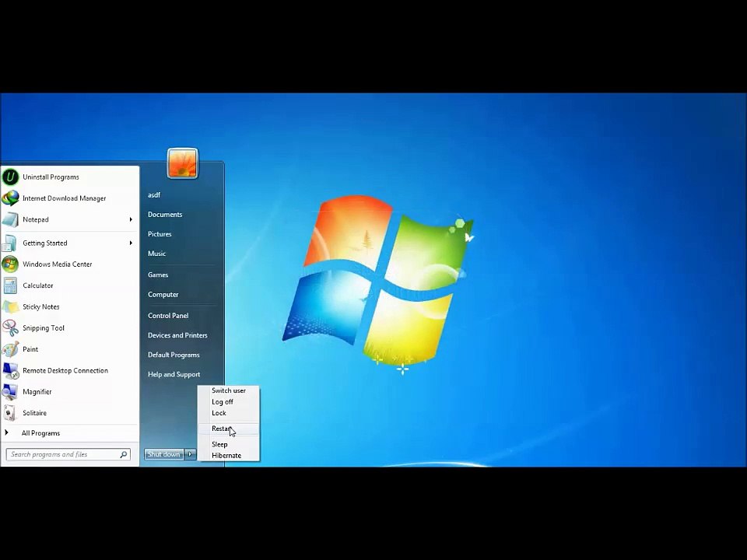Click the Internet Download Manager label
This screenshot has height=560, width=747.
[x=65, y=198]
